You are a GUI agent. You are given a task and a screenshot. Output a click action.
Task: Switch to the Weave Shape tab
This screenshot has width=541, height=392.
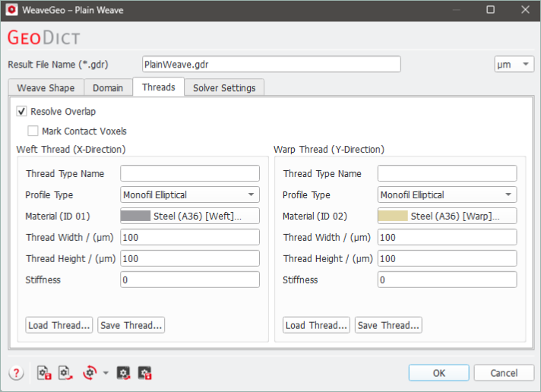click(46, 87)
